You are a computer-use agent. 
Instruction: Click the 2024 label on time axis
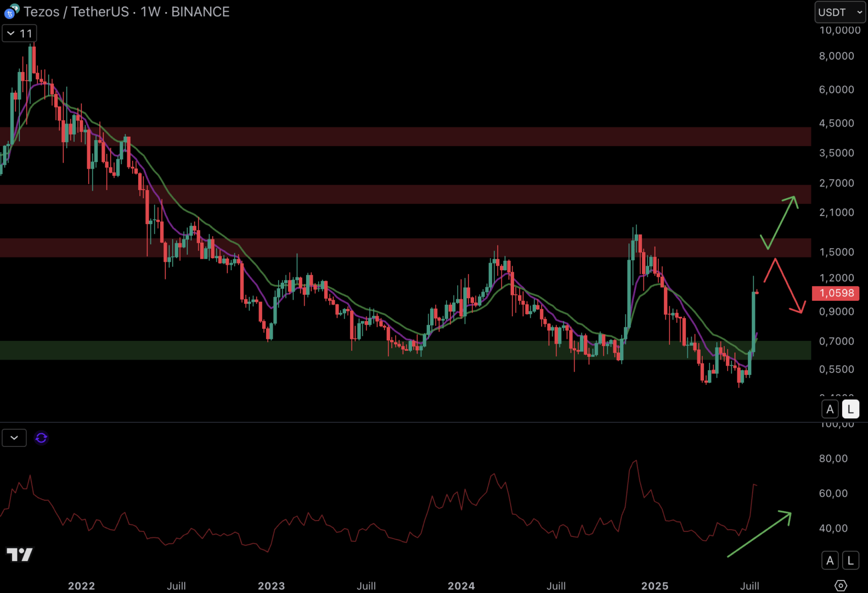[461, 586]
